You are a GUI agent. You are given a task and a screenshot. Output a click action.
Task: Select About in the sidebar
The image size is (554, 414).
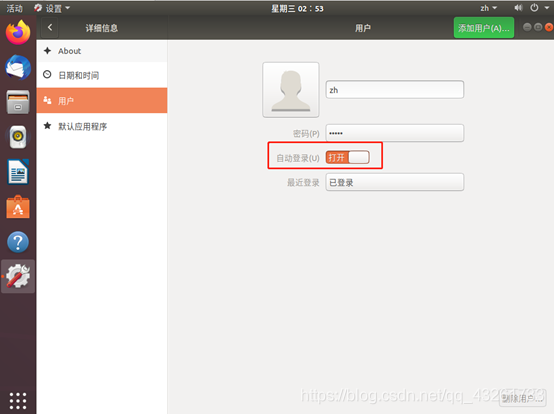pyautogui.click(x=102, y=51)
